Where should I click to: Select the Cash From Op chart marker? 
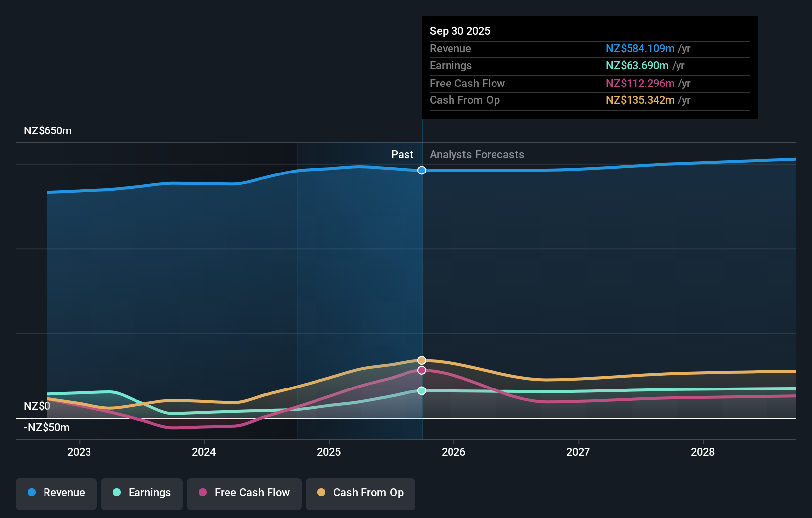point(421,359)
